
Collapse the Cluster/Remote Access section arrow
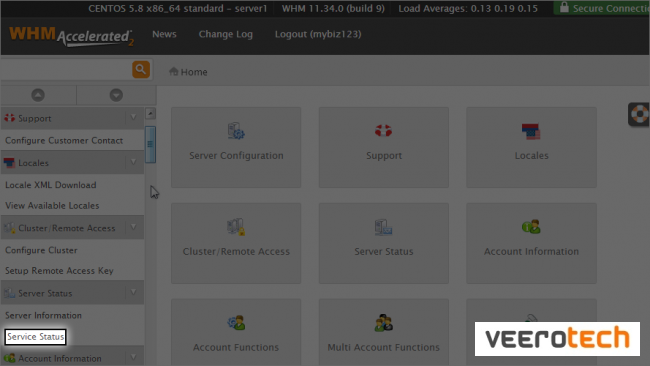[x=133, y=228]
